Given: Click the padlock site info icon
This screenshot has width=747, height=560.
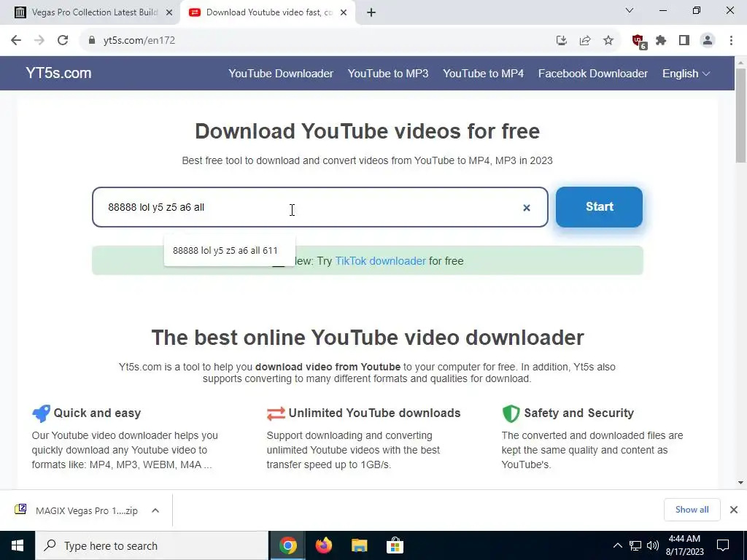Looking at the screenshot, I should [93, 41].
